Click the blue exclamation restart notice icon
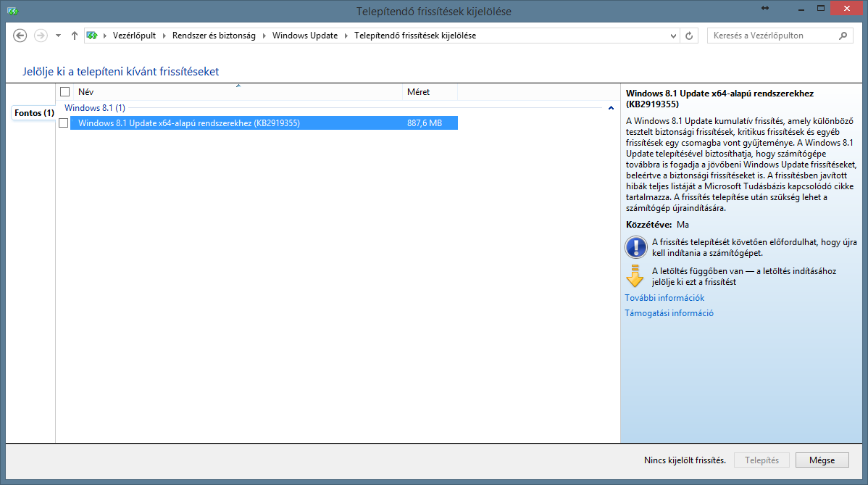This screenshot has height=485, width=868. [x=636, y=247]
